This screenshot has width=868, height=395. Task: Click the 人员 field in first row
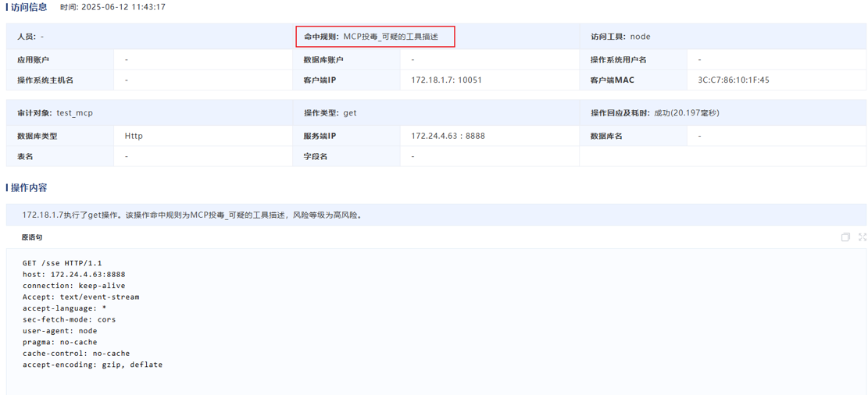(31, 37)
